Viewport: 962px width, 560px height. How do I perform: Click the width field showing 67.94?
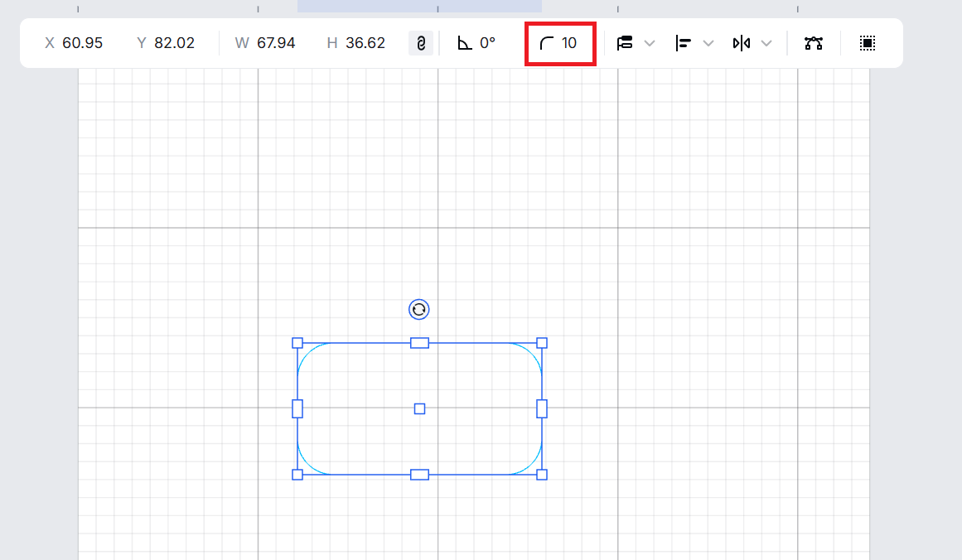[x=276, y=43]
